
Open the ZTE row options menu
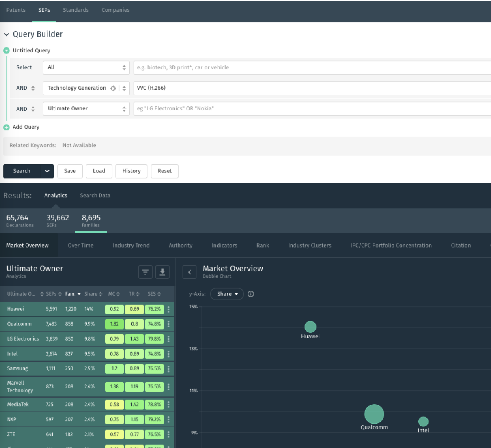coord(168,435)
